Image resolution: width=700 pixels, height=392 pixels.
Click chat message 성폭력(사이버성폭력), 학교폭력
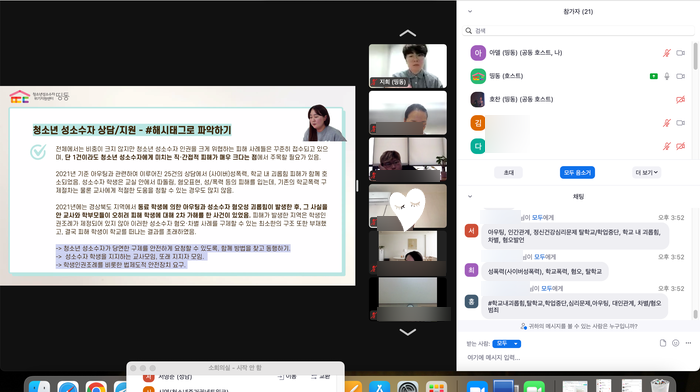click(x=545, y=271)
